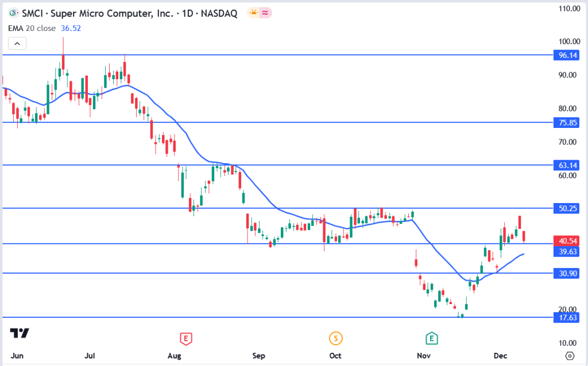Click the Sep label on the time axis
This screenshot has width=588, height=366.
(x=258, y=356)
